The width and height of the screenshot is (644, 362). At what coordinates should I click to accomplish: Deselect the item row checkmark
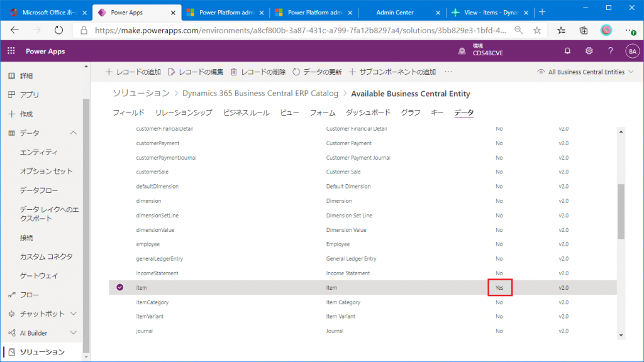click(x=119, y=287)
